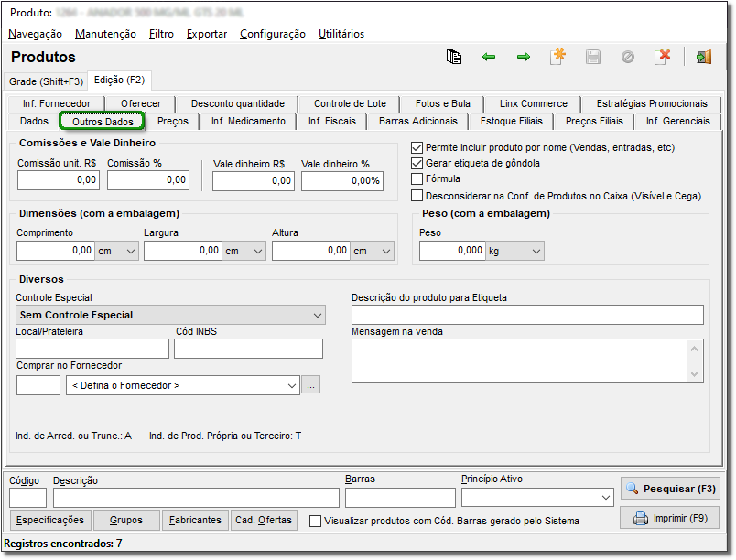The height and width of the screenshot is (560, 736).
Task: Click the Local/Prateleira input field
Action: click(92, 349)
